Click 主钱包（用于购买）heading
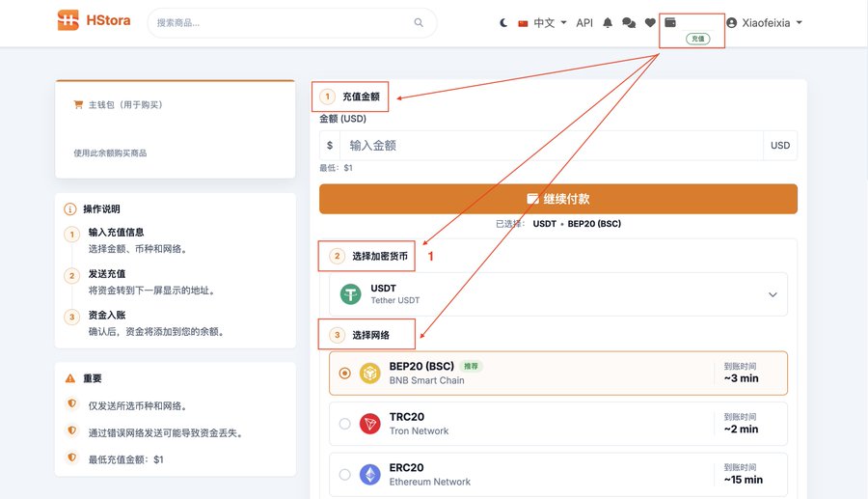 click(x=125, y=104)
